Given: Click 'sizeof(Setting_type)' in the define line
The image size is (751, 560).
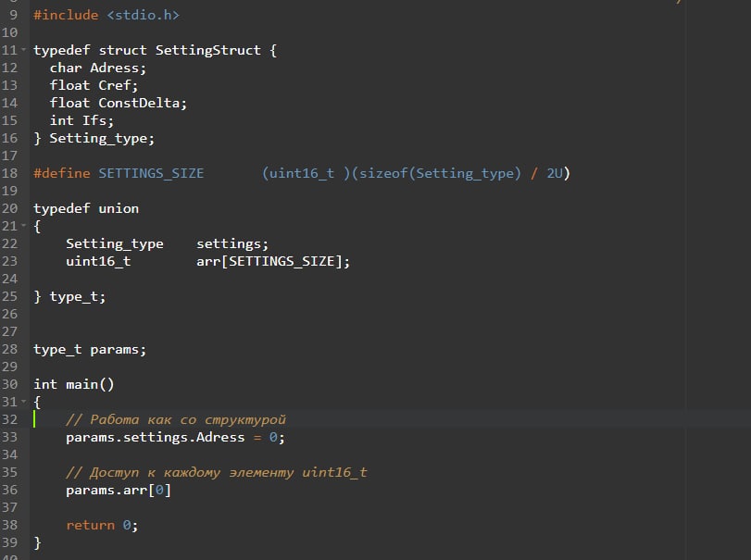Looking at the screenshot, I should point(440,173).
